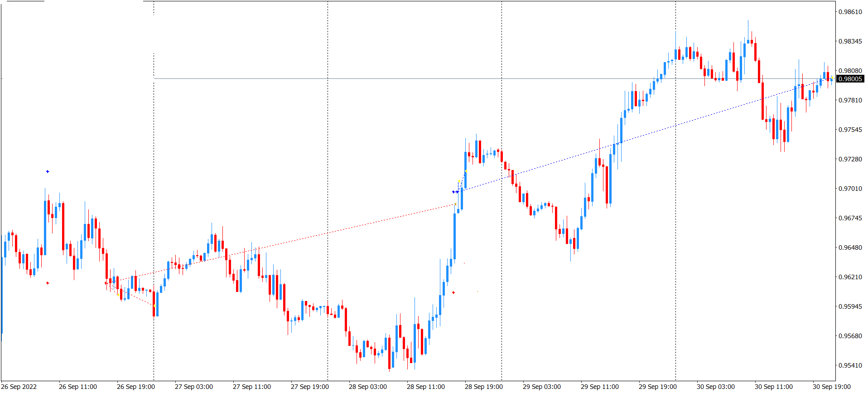868x393 pixels.
Task: Click the 0.98345 price axis label
Action: click(x=850, y=41)
